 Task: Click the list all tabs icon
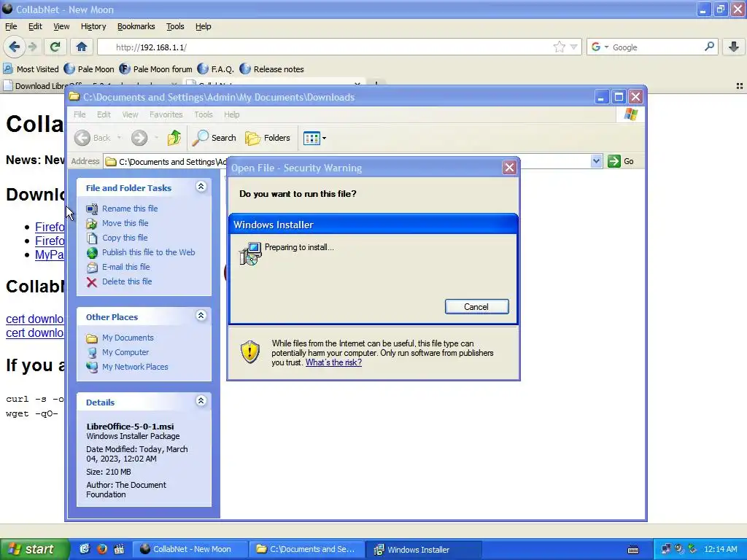pyautogui.click(x=740, y=86)
